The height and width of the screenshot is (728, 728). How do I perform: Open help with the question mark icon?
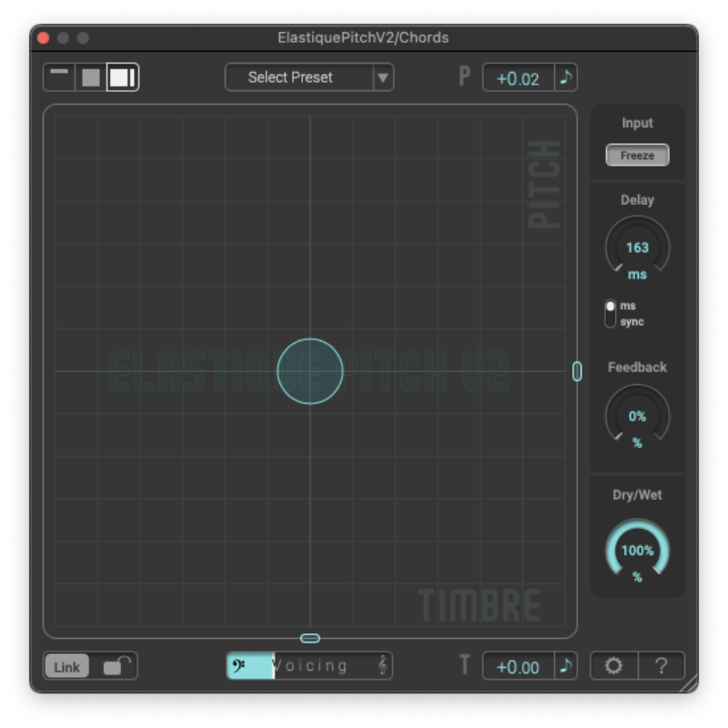(662, 666)
